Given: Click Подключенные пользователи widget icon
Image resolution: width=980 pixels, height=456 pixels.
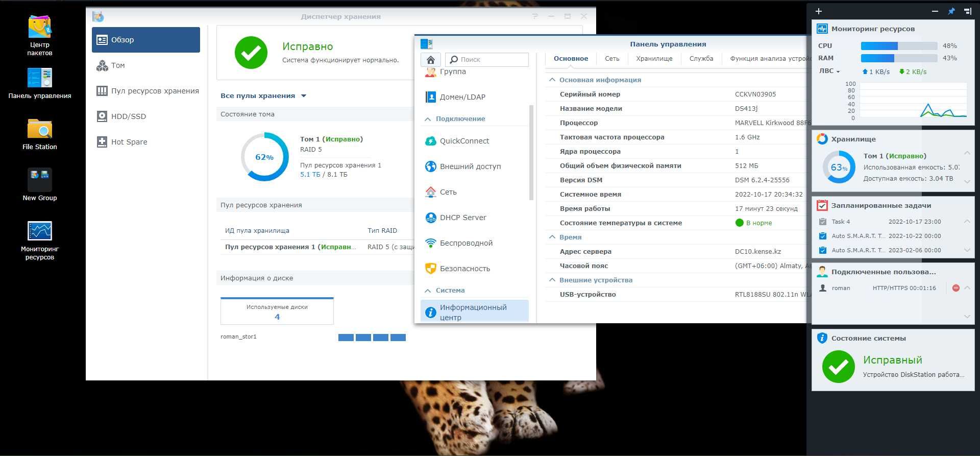Looking at the screenshot, I should coord(822,272).
